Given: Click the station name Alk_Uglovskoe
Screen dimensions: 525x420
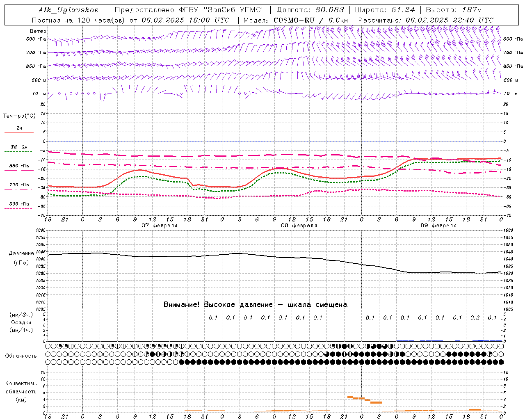Looking at the screenshot, I should (68, 10).
